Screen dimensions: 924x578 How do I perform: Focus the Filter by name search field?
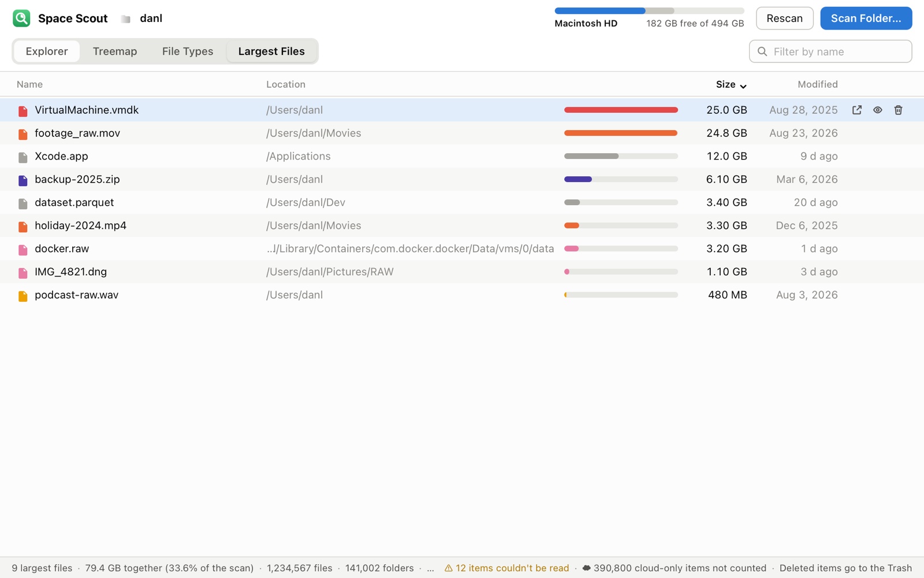click(x=830, y=51)
